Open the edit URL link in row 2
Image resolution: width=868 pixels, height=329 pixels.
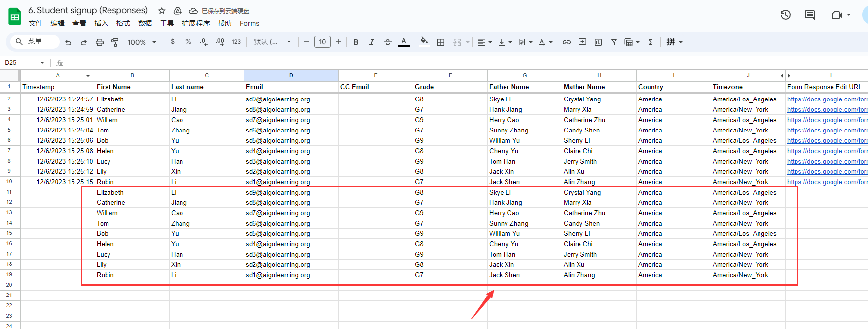[x=827, y=99]
